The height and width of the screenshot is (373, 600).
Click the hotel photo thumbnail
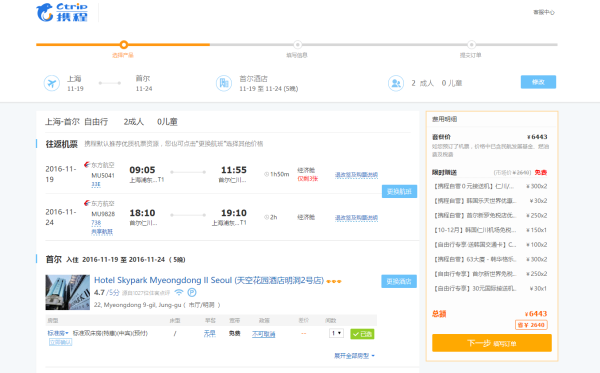[67, 292]
